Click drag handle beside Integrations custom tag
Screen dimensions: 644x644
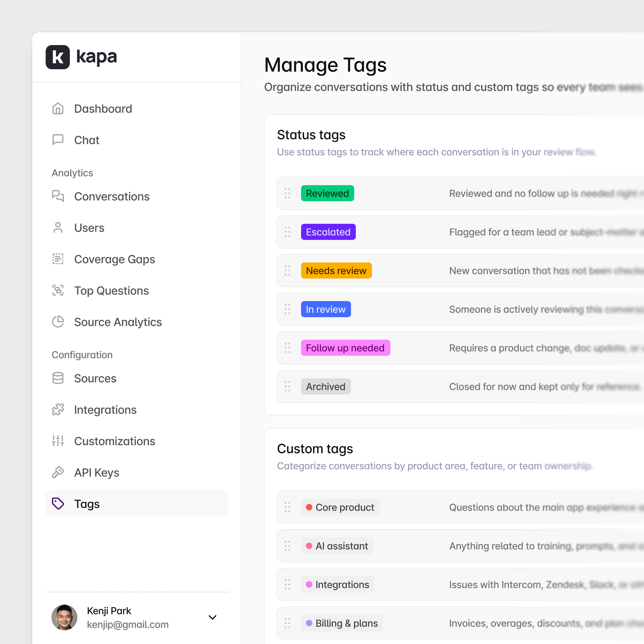tap(287, 585)
